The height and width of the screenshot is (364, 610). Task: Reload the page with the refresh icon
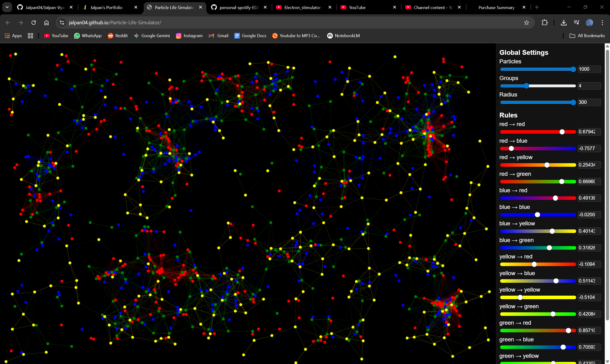pos(34,23)
